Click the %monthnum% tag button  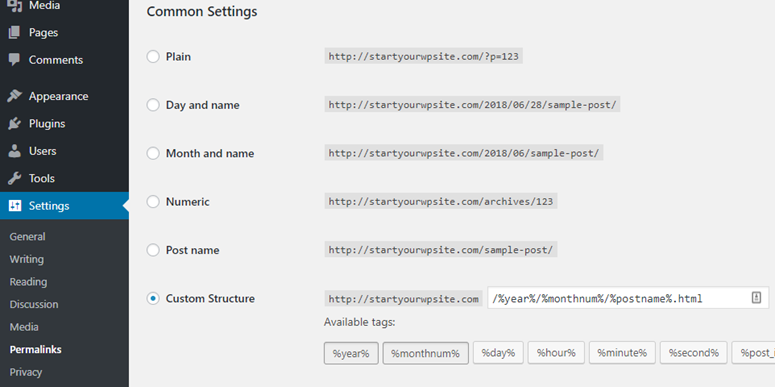[426, 353]
